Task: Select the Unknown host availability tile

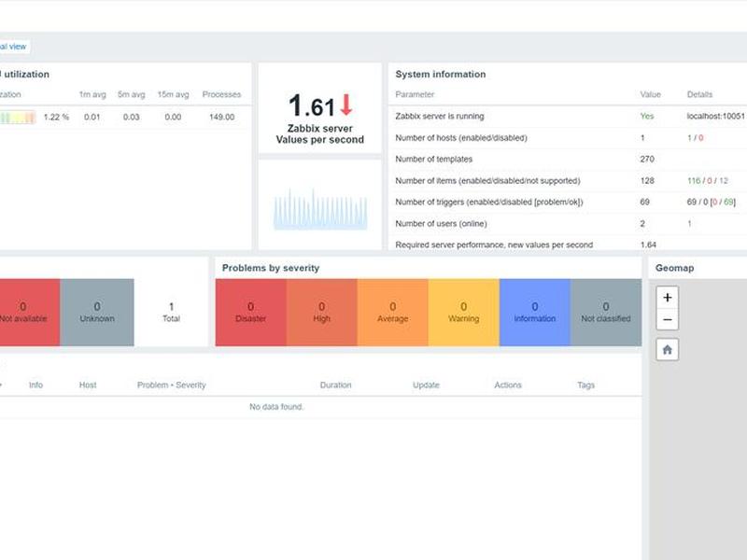Action: pos(97,313)
